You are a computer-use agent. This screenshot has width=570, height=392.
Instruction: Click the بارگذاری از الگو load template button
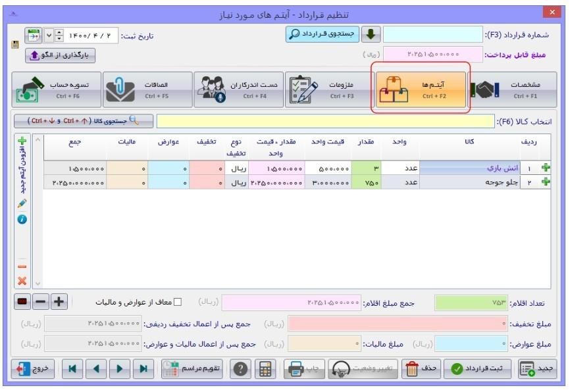coord(61,55)
